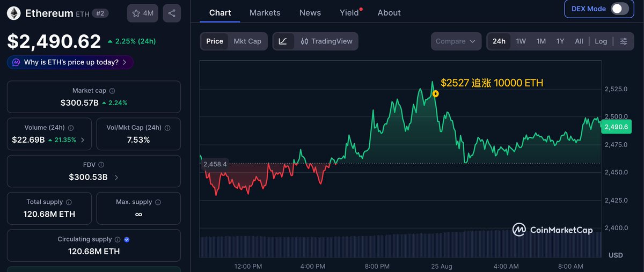
Task: Click the USD currency label
Action: tap(616, 255)
